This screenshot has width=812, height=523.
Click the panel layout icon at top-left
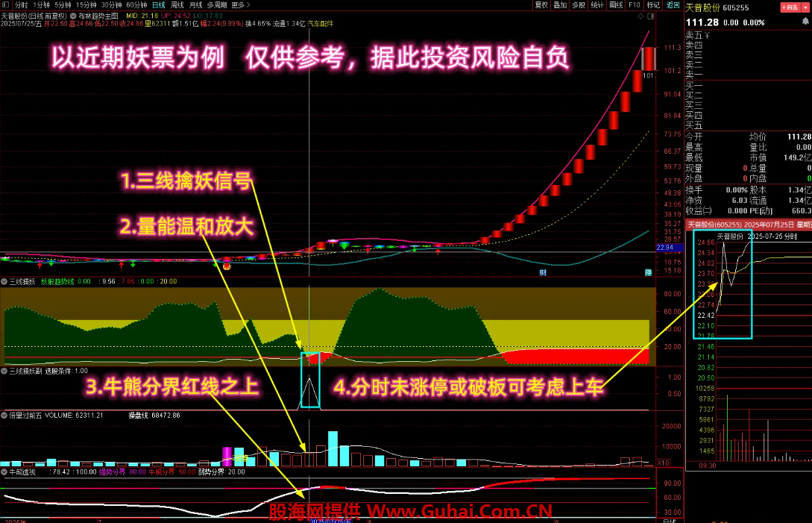[7, 4]
